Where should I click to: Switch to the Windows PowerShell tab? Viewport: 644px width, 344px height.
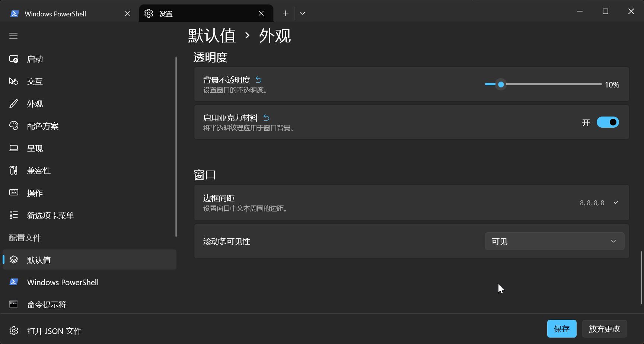point(55,14)
